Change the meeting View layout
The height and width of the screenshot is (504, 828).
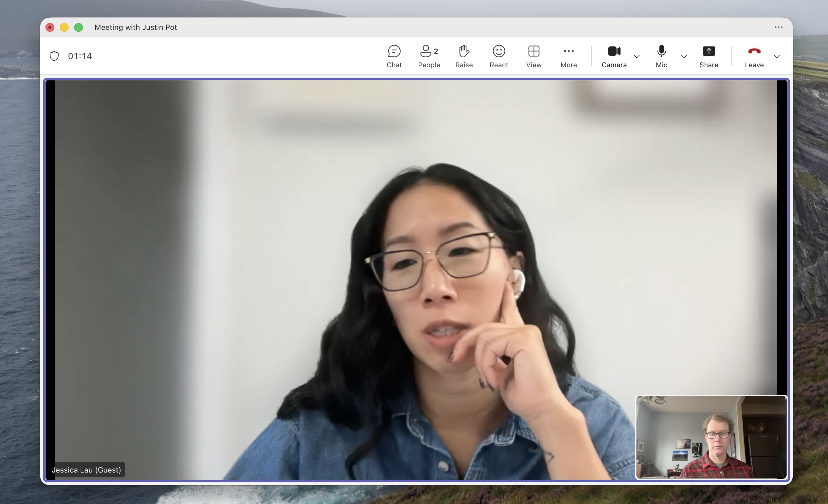[x=534, y=56]
